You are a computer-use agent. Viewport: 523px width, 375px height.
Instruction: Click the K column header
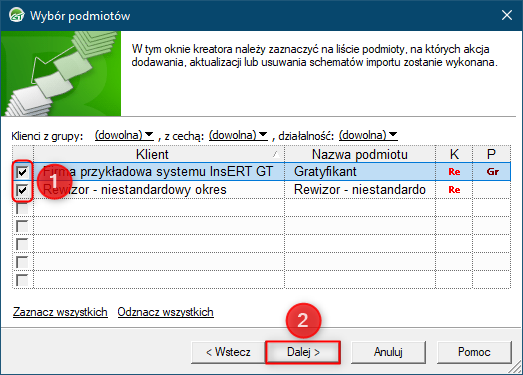coord(454,154)
